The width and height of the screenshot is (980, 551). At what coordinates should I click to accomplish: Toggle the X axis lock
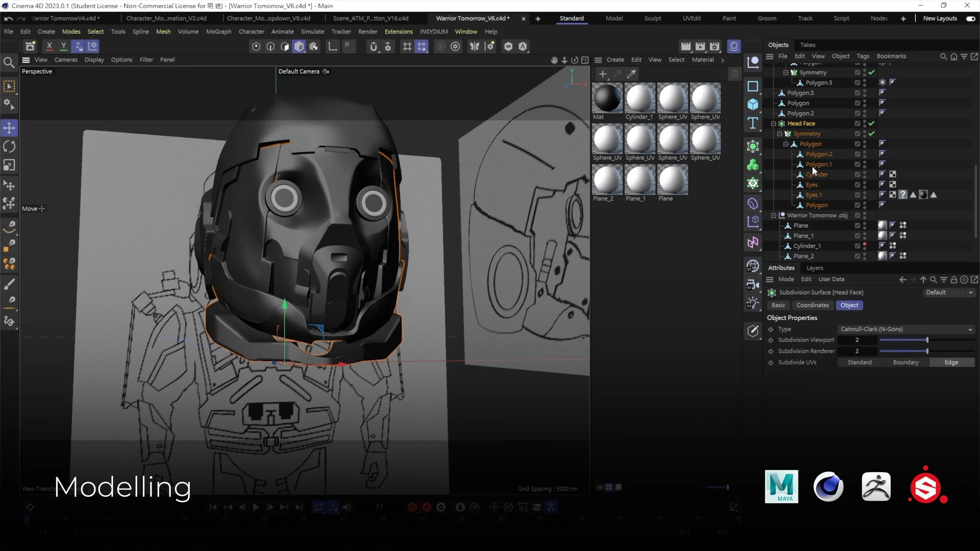pyautogui.click(x=49, y=46)
